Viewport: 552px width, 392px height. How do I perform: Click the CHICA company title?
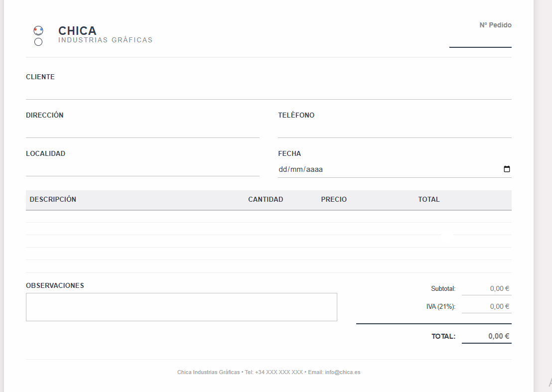(77, 31)
